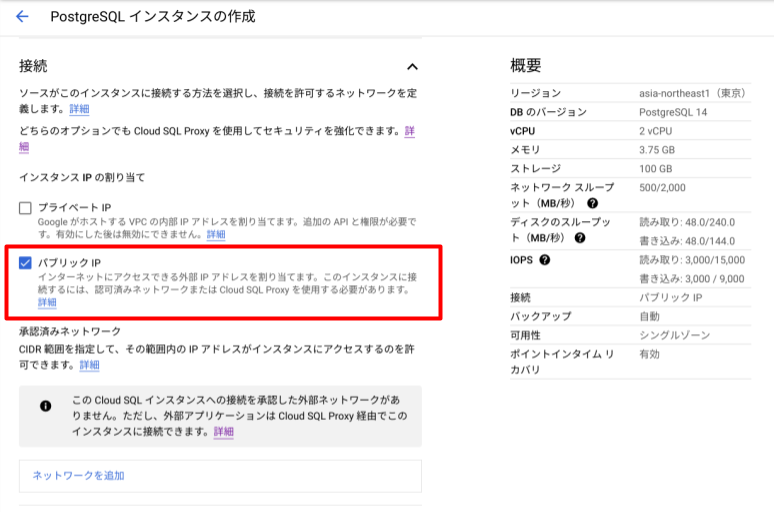The width and height of the screenshot is (774, 512).
Task: Select the PostgreSQL 14 version value
Action: (673, 112)
